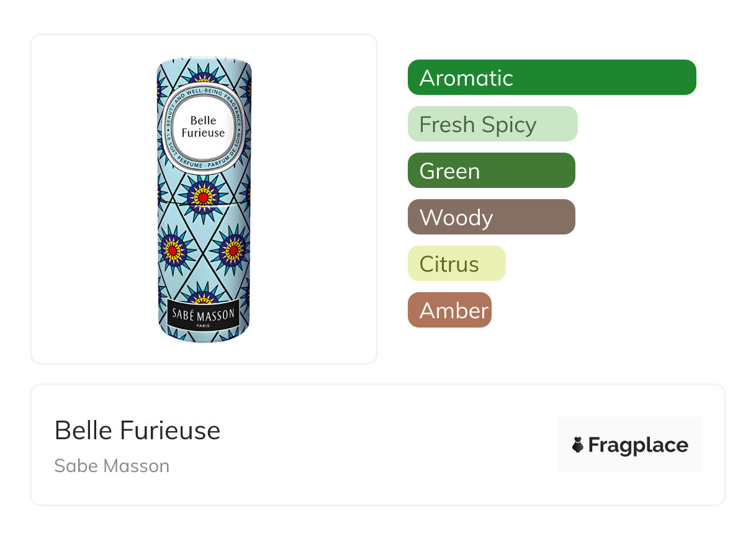
Task: Pick the brown Woody accord bar
Action: click(x=491, y=217)
